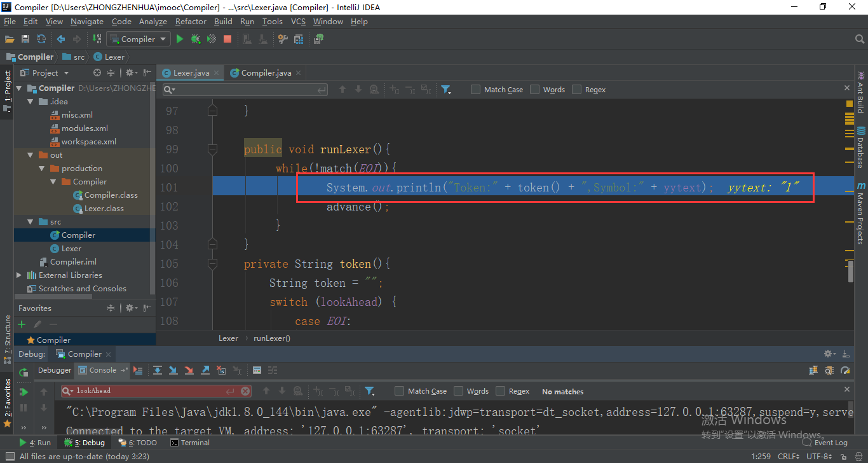Click add favorites plus icon

click(22, 324)
